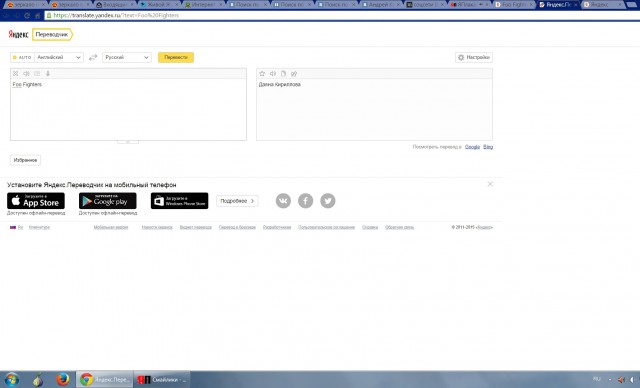
Task: Launch Firefox from the taskbar
Action: point(62,379)
